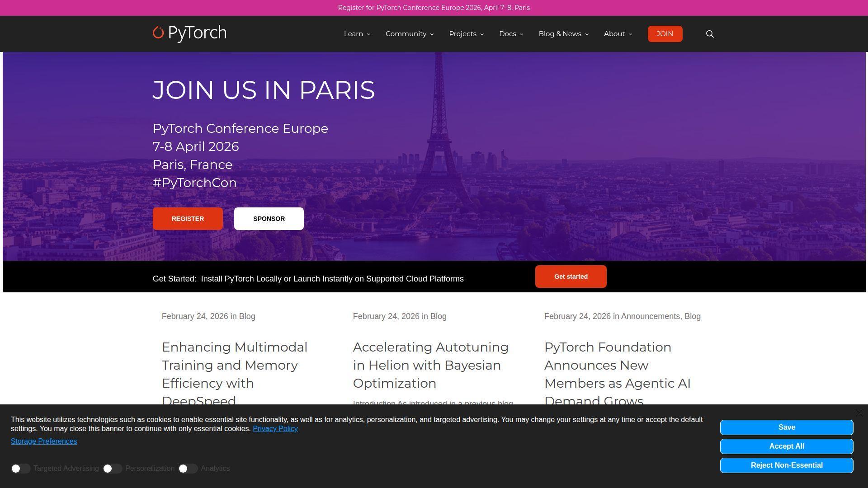The height and width of the screenshot is (488, 868).
Task: Open the Docs menu
Action: (x=511, y=34)
